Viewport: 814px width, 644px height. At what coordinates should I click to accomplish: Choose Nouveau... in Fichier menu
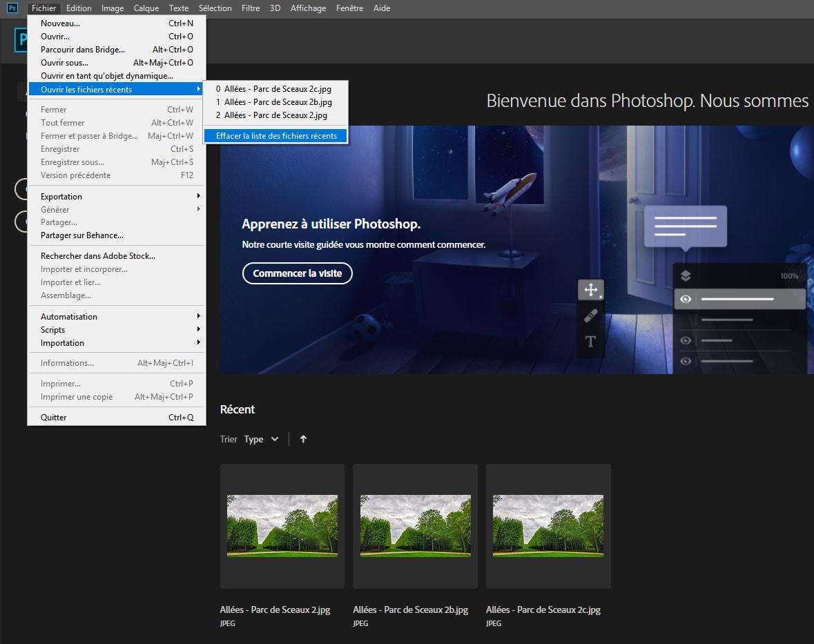click(x=117, y=23)
